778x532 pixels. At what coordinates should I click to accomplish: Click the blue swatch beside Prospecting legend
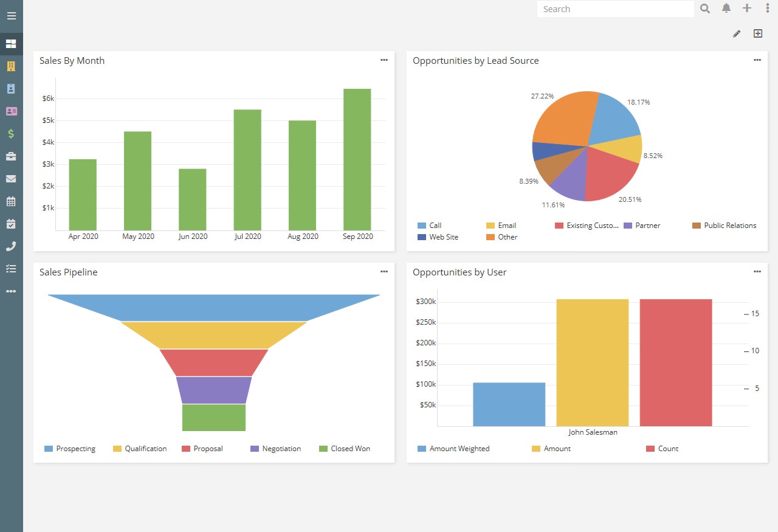tap(48, 449)
